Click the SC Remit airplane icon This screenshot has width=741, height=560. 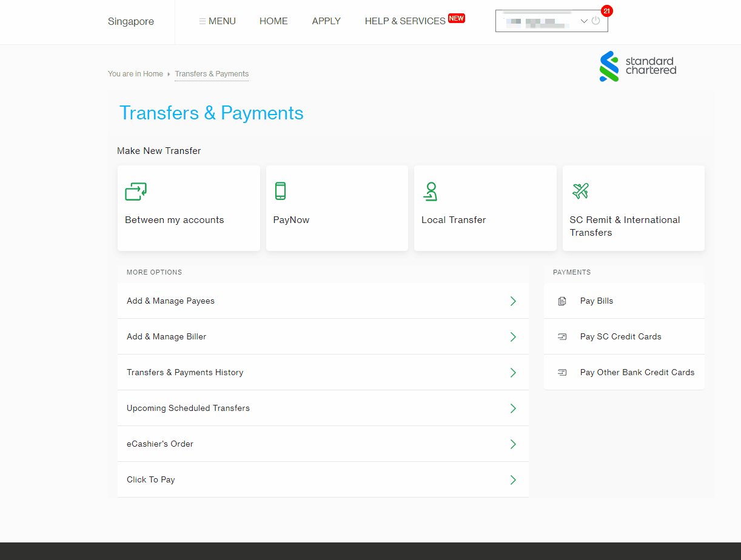(580, 191)
